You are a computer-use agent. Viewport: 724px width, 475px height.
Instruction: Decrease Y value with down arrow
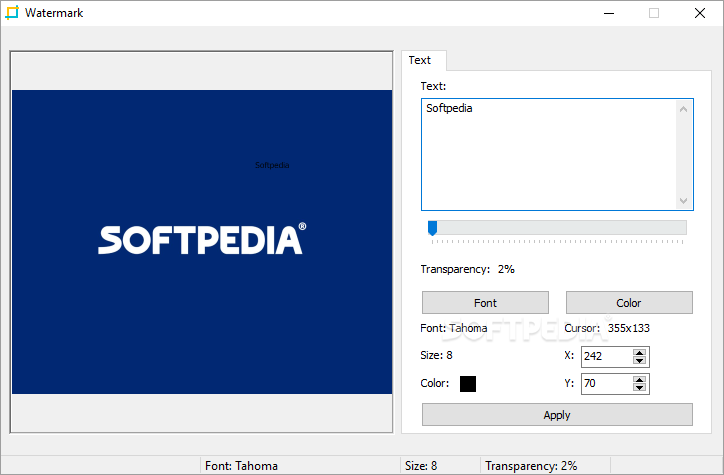(639, 388)
